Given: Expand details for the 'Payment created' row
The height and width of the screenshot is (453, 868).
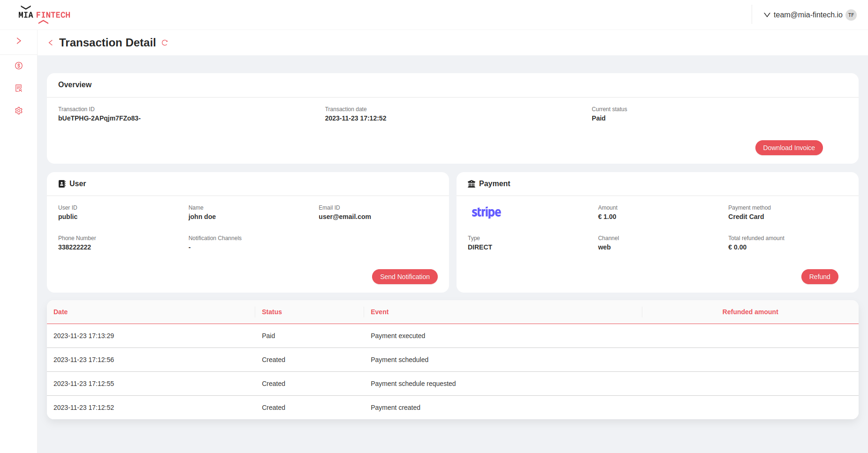Looking at the screenshot, I should (x=395, y=408).
